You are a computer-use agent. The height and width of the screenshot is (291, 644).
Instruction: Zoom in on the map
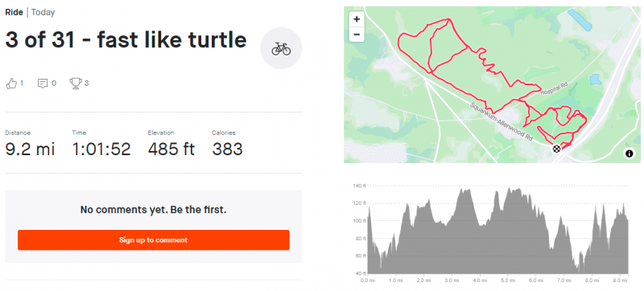pos(357,18)
